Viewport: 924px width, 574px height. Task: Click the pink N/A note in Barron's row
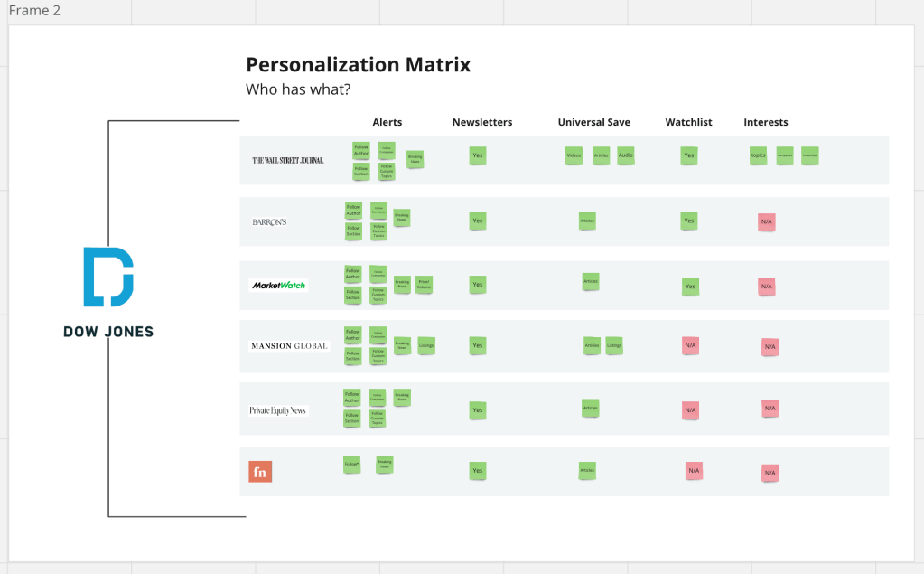pyautogui.click(x=767, y=221)
